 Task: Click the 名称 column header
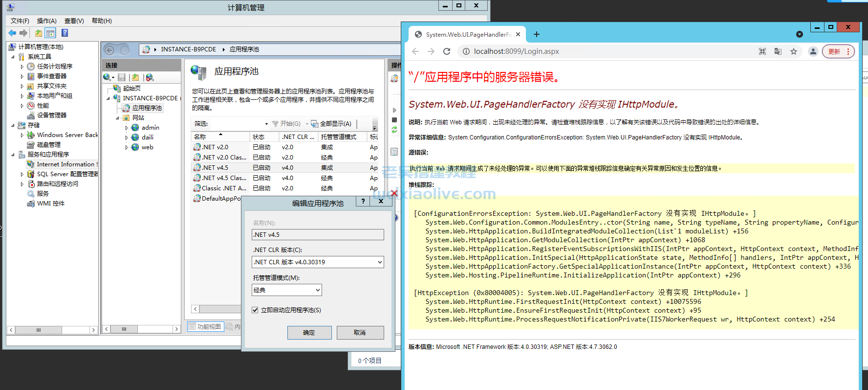click(x=220, y=137)
